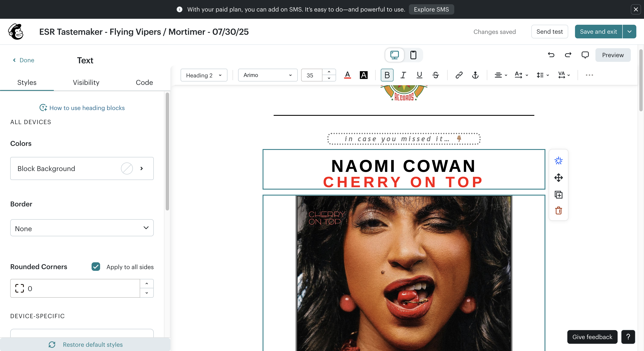Click the restore styles refresh icon
The width and height of the screenshot is (644, 351).
(52, 345)
